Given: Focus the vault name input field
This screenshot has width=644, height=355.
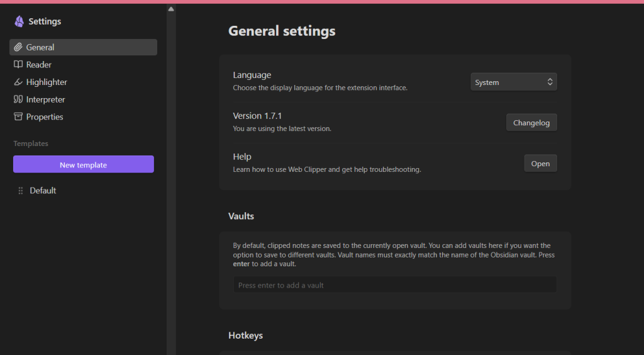Looking at the screenshot, I should click(x=395, y=285).
